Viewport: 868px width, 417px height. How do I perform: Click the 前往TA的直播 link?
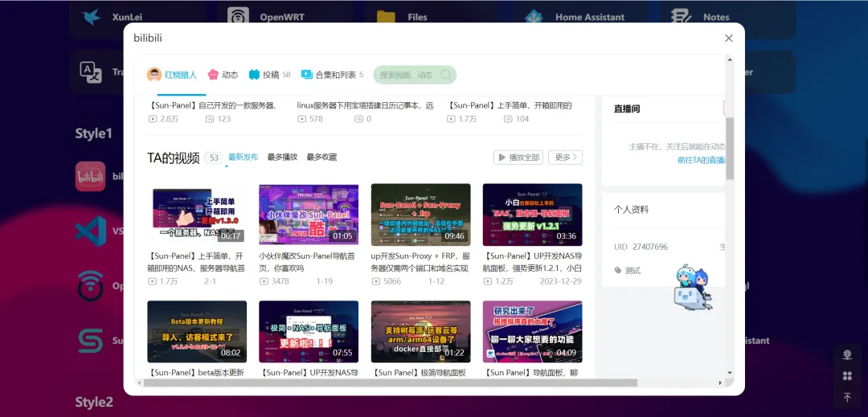pyautogui.click(x=702, y=160)
